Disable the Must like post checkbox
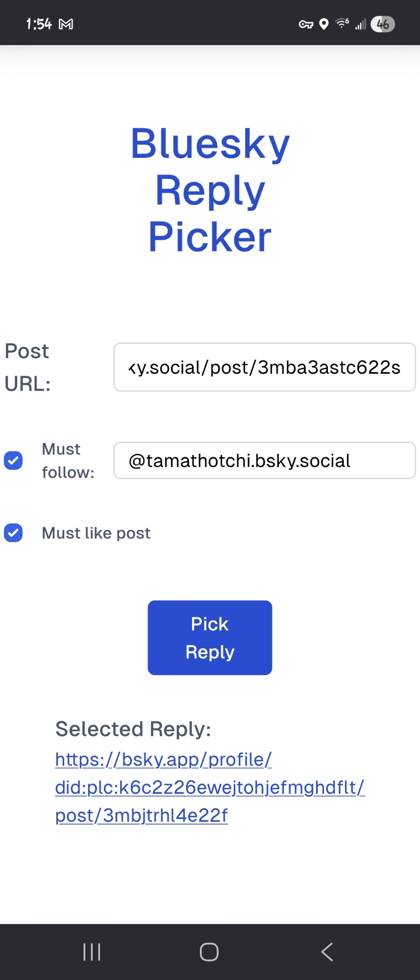420x980 pixels. point(13,533)
